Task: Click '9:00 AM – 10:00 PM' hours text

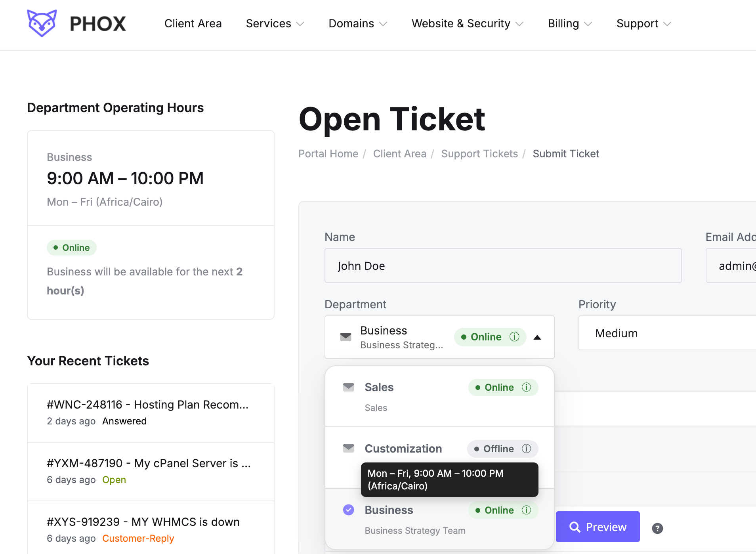Action: 125,178
